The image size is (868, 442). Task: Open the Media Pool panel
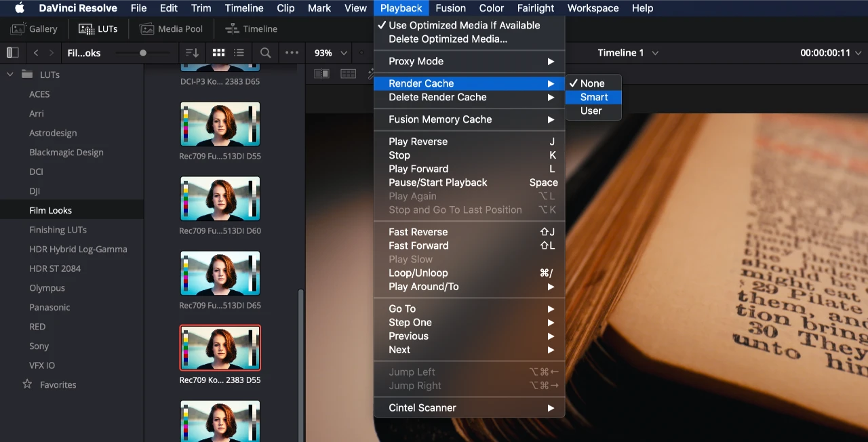(172, 28)
